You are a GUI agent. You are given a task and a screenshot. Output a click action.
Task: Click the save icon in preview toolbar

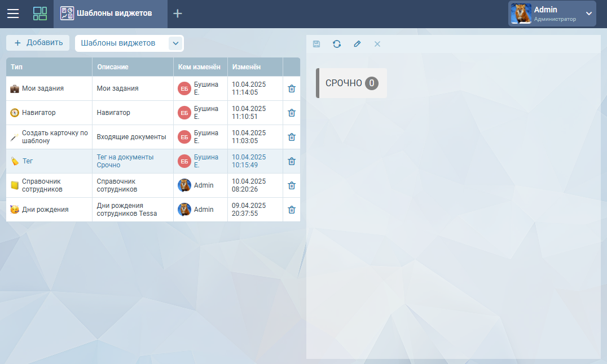pyautogui.click(x=316, y=44)
